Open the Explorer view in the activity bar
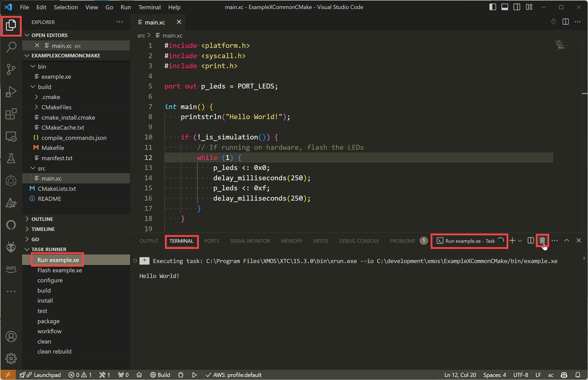This screenshot has height=380, width=588. coord(11,25)
